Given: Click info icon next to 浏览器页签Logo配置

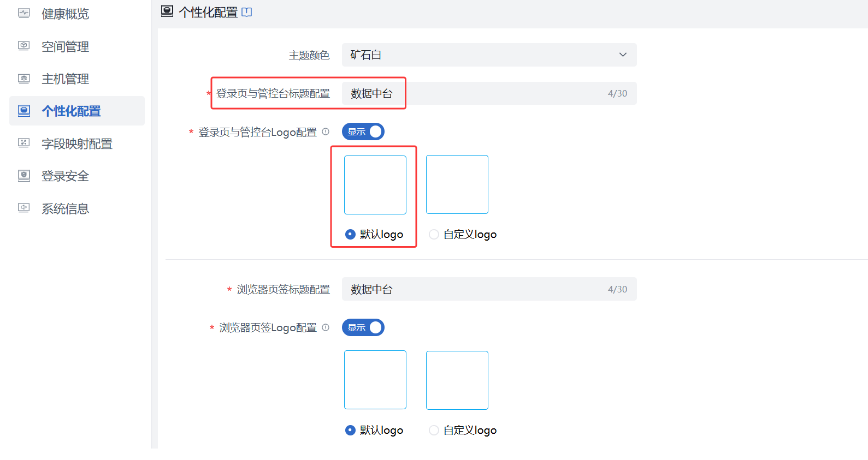Looking at the screenshot, I should click(326, 327).
